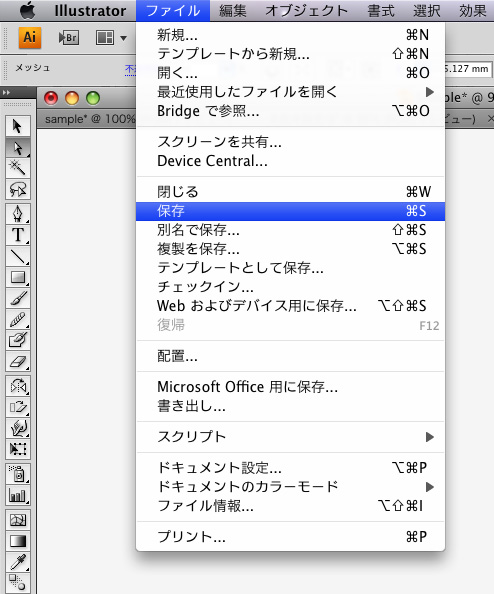Select the Eraser tool

[x=17, y=361]
